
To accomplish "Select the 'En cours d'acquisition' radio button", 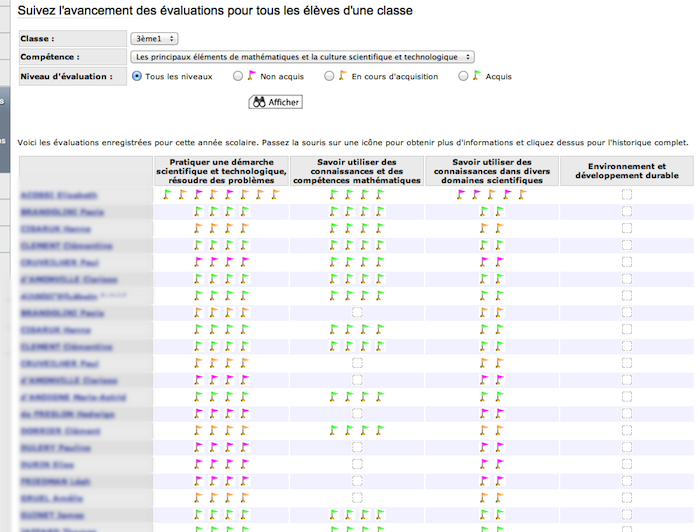I will 329,76.
